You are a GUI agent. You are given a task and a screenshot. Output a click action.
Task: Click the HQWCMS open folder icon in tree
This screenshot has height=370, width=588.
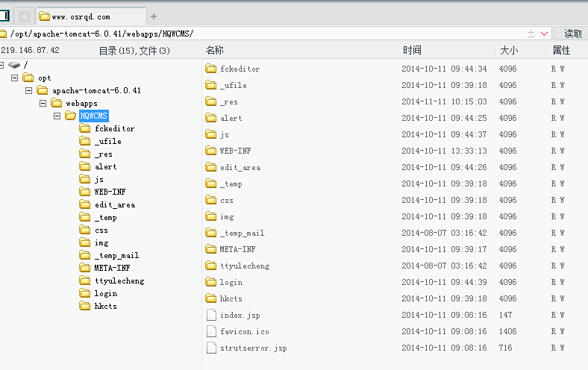point(70,116)
